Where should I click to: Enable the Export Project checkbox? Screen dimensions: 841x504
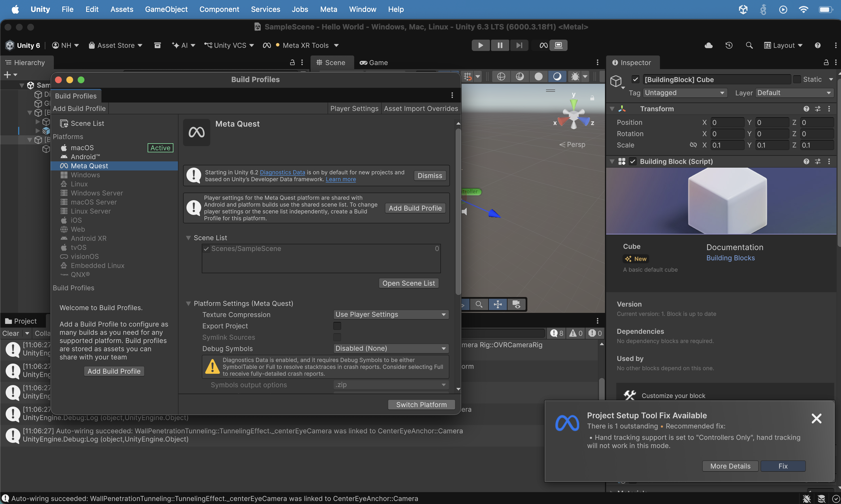(337, 326)
